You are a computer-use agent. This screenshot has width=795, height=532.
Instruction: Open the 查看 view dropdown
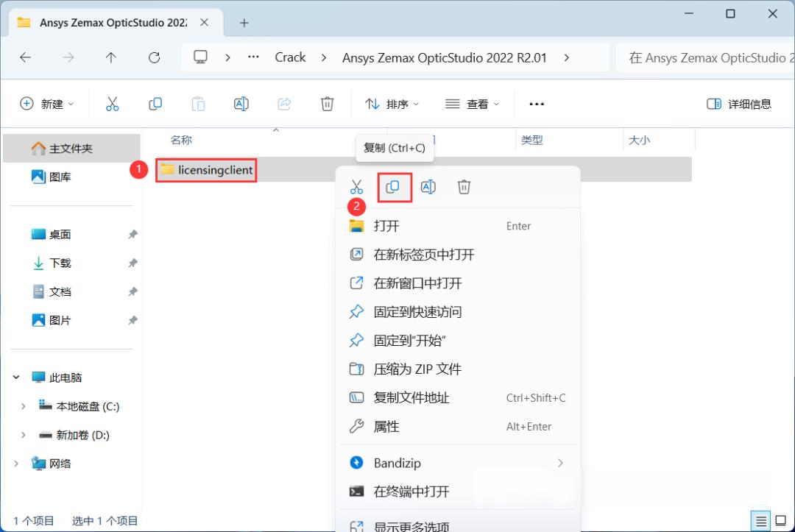(x=472, y=104)
